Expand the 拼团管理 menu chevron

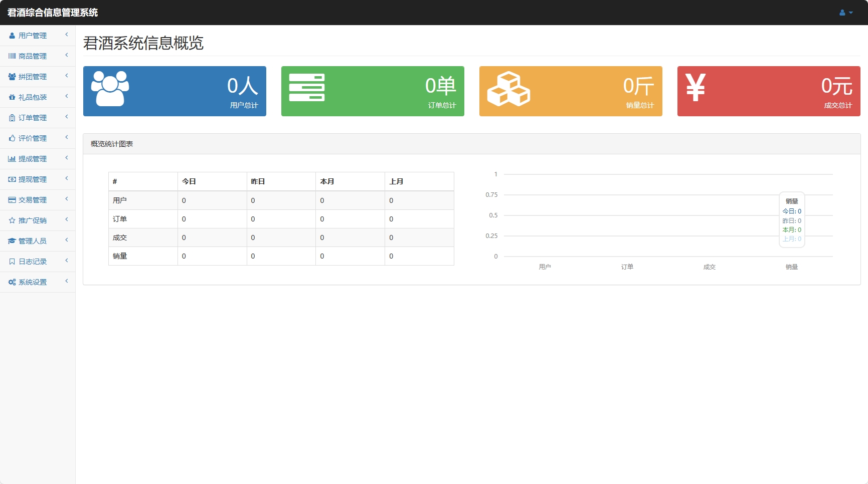coord(66,76)
